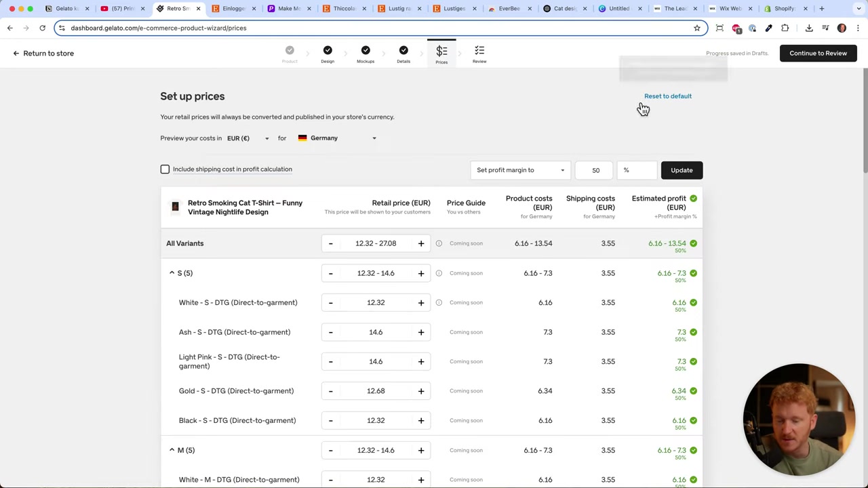Click the address bar URL

158,28
